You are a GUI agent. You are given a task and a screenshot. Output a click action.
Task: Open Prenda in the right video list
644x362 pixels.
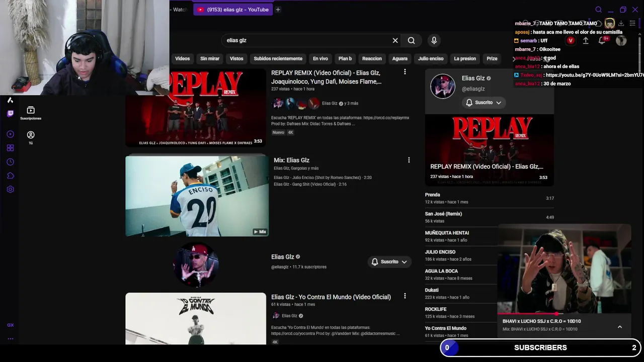point(490,198)
